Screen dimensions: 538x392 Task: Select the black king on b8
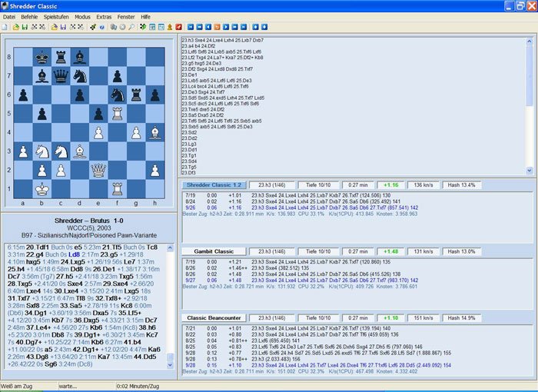pyautogui.click(x=42, y=57)
